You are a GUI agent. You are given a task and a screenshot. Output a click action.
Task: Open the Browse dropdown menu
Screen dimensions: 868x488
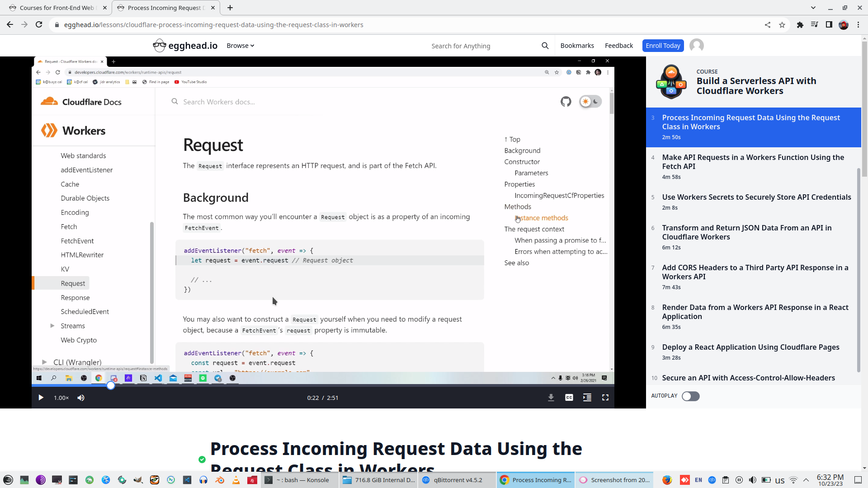coord(240,46)
